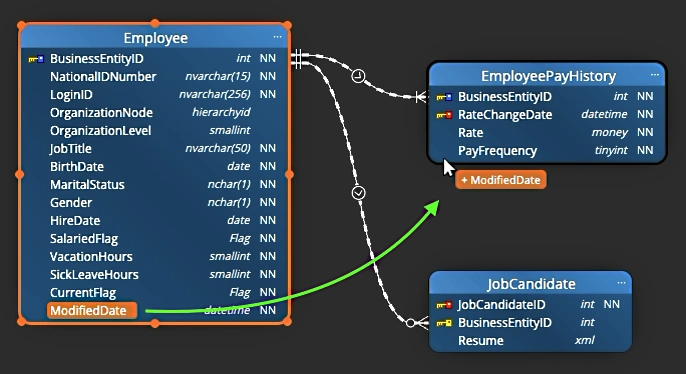
Task: Click the hierarchyid data type
Action: pos(221,112)
